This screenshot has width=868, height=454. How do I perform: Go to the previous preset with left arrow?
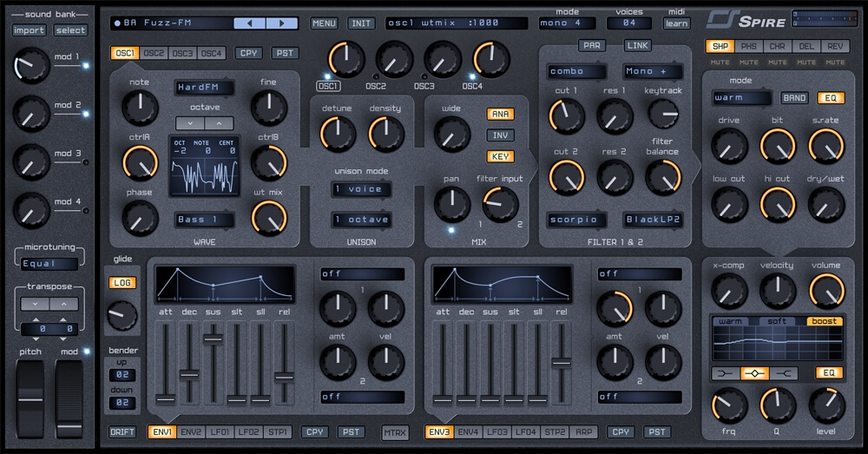(252, 23)
